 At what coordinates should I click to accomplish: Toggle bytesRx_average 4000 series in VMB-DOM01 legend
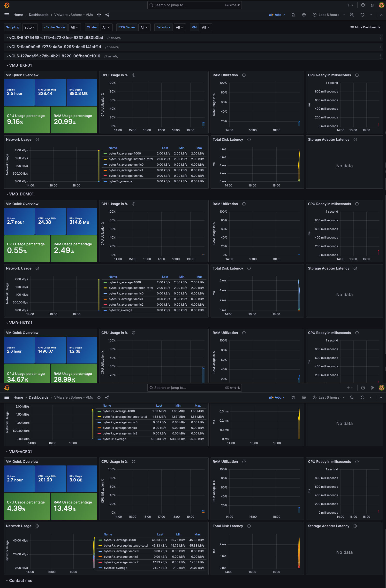(125, 282)
